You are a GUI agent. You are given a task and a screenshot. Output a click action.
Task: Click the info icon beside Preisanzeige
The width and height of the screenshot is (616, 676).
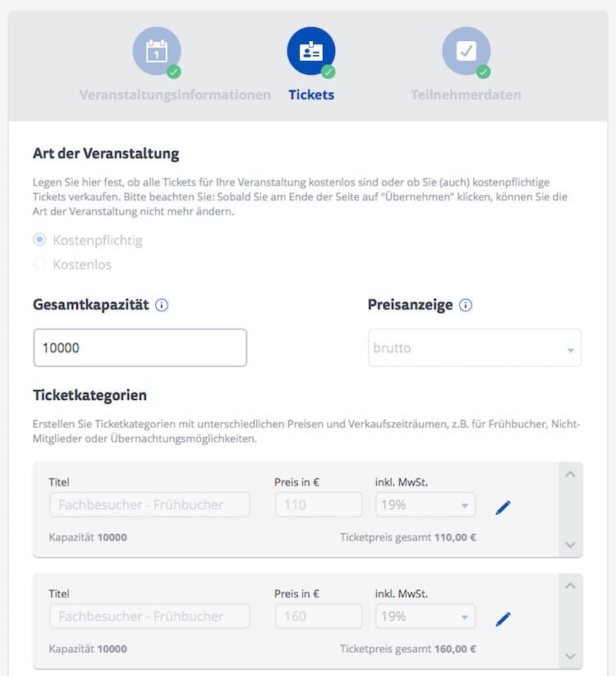click(x=466, y=306)
